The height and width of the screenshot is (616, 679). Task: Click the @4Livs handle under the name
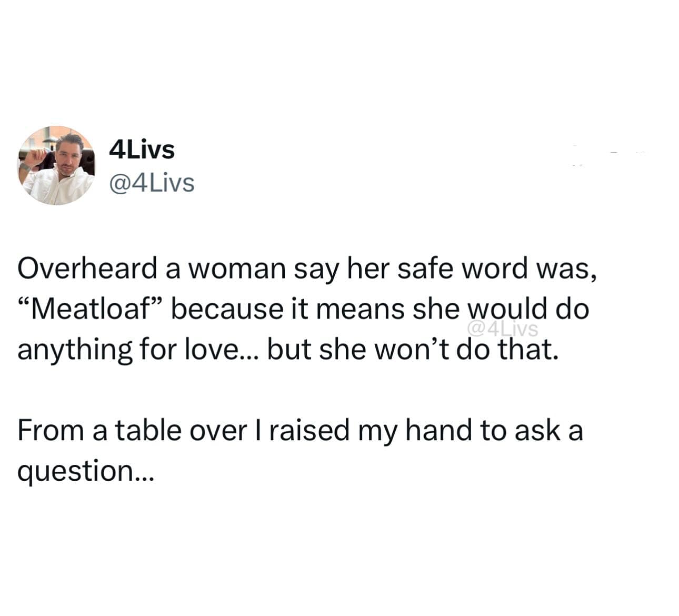point(151,183)
